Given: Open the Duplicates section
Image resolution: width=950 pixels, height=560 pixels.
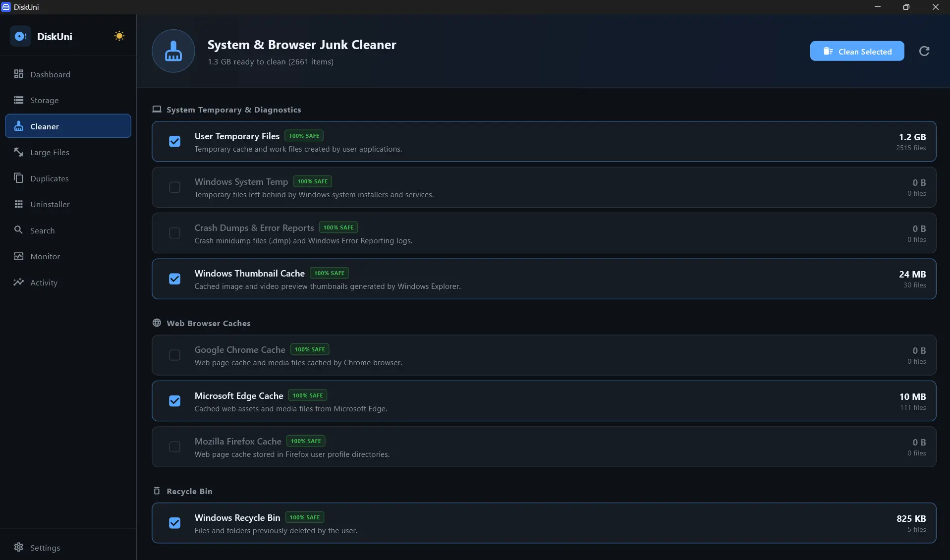Looking at the screenshot, I should pyautogui.click(x=68, y=178).
